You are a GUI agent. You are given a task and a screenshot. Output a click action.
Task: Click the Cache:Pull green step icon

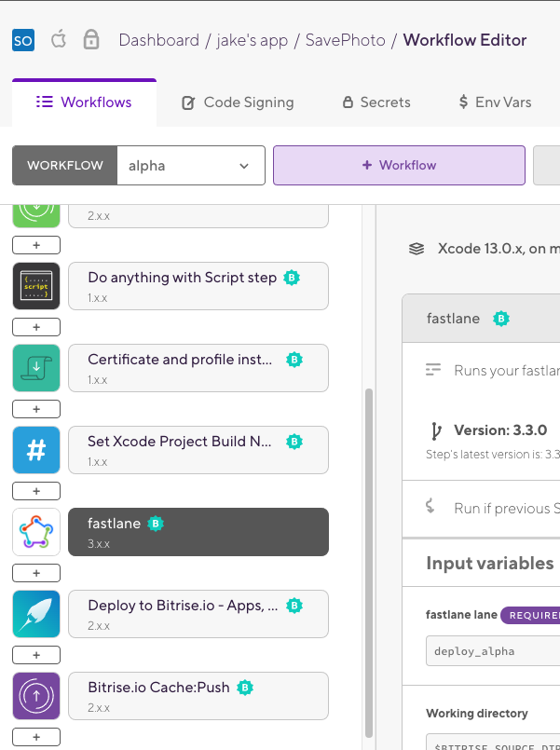tap(36, 216)
